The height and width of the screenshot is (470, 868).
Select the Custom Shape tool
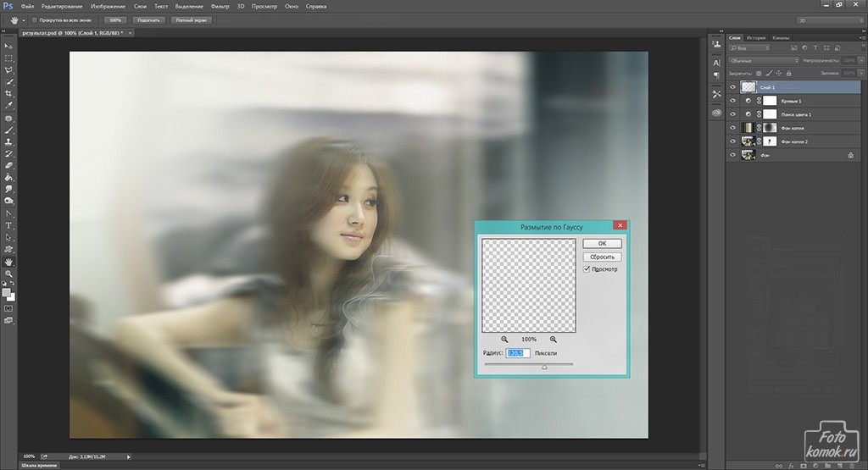click(8, 249)
